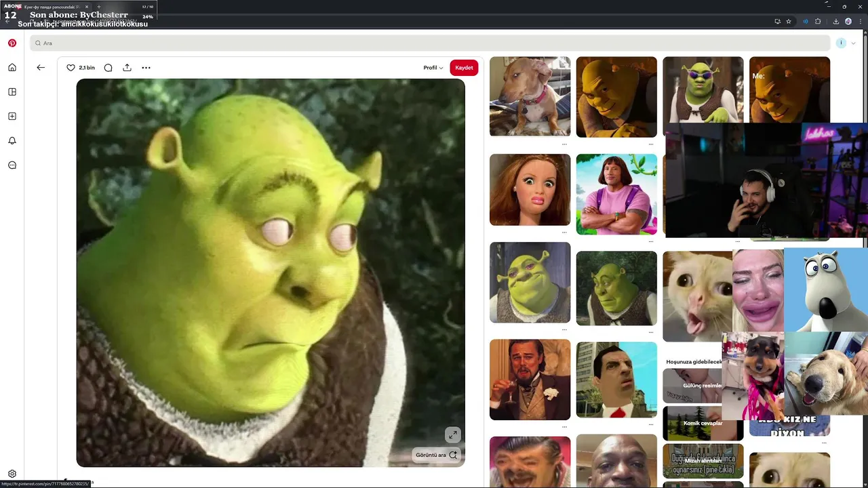
Task: Expand the Shrek image fullscreen
Action: click(452, 434)
